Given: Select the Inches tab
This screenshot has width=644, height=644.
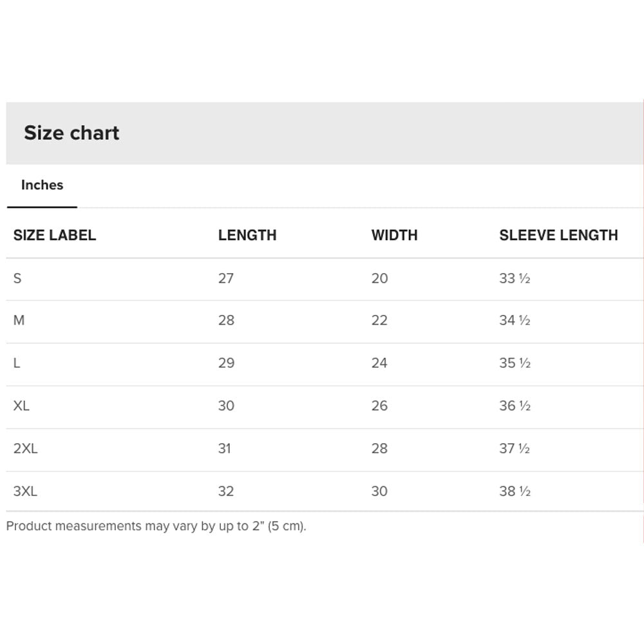Looking at the screenshot, I should (42, 185).
